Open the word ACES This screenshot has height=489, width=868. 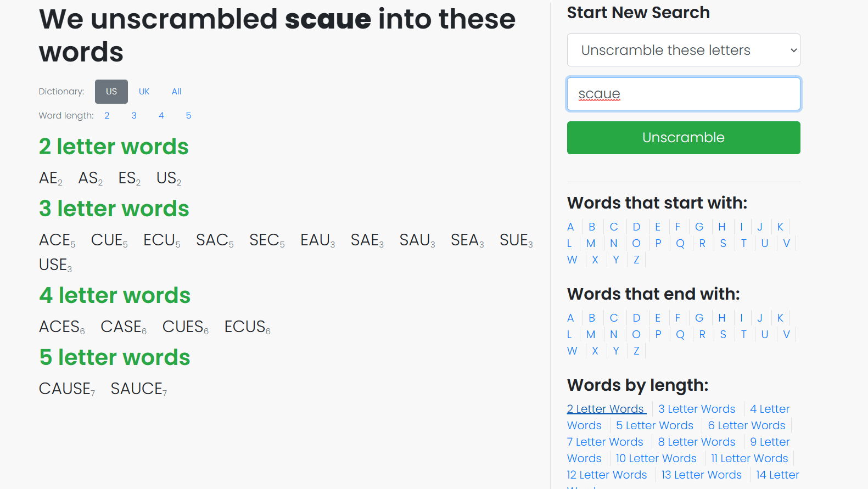59,327
